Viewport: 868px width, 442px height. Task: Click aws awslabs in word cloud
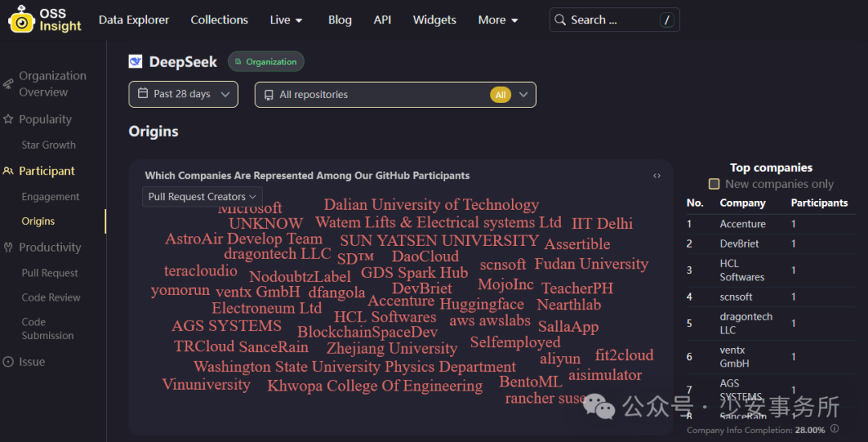[x=490, y=321]
